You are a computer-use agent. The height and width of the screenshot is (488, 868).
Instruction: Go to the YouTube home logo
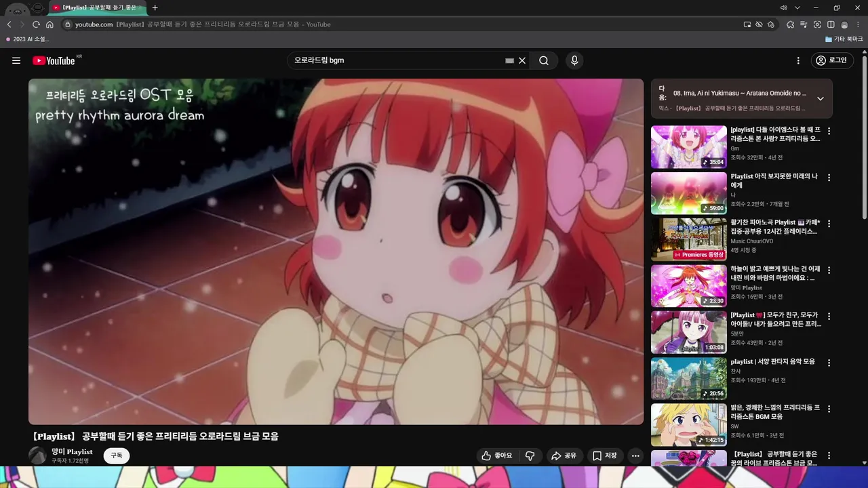coord(53,60)
